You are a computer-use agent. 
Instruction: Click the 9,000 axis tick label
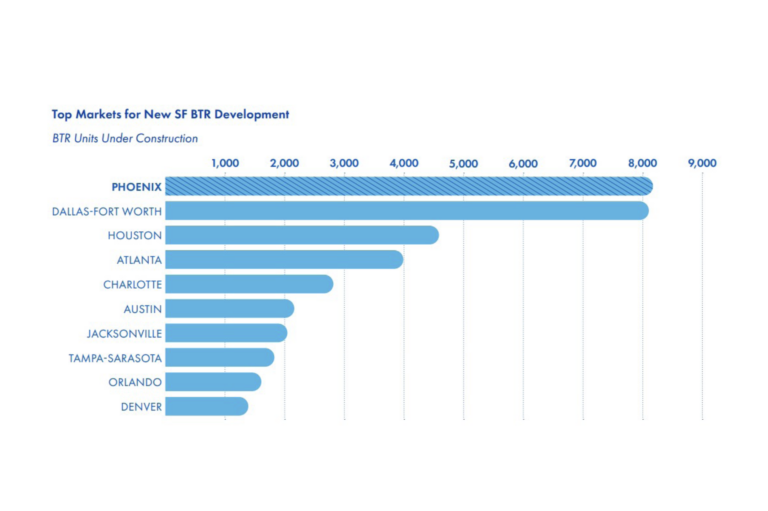pyautogui.click(x=702, y=163)
